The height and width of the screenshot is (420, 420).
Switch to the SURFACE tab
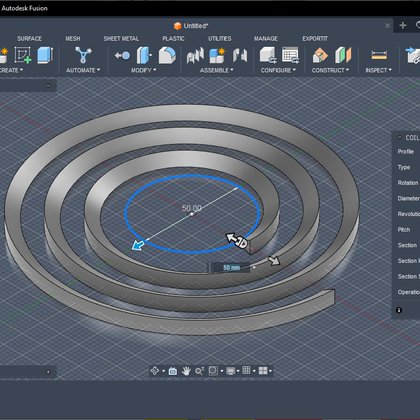point(29,39)
